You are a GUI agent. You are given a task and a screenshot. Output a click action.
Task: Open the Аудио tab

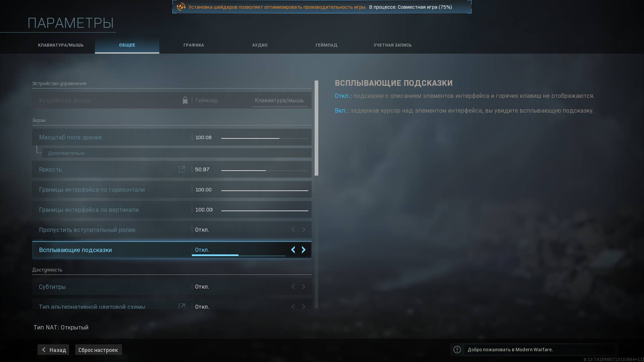[x=260, y=45]
